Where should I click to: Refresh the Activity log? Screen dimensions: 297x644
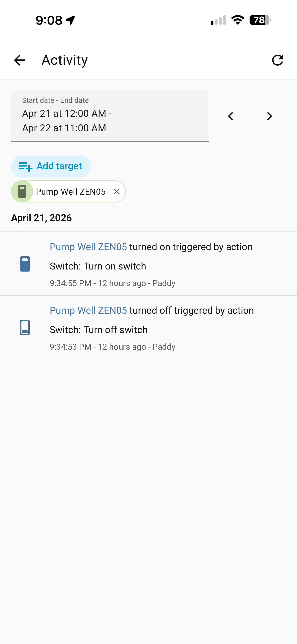click(277, 60)
